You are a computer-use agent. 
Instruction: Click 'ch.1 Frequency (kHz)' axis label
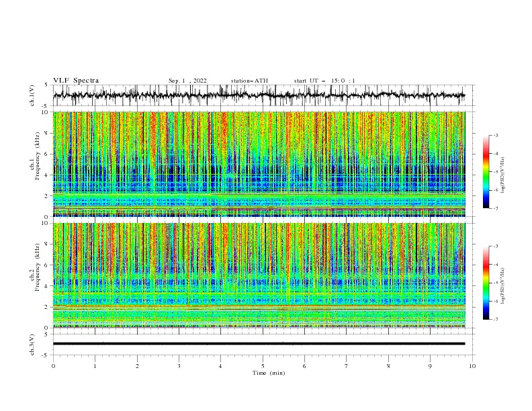pos(35,156)
